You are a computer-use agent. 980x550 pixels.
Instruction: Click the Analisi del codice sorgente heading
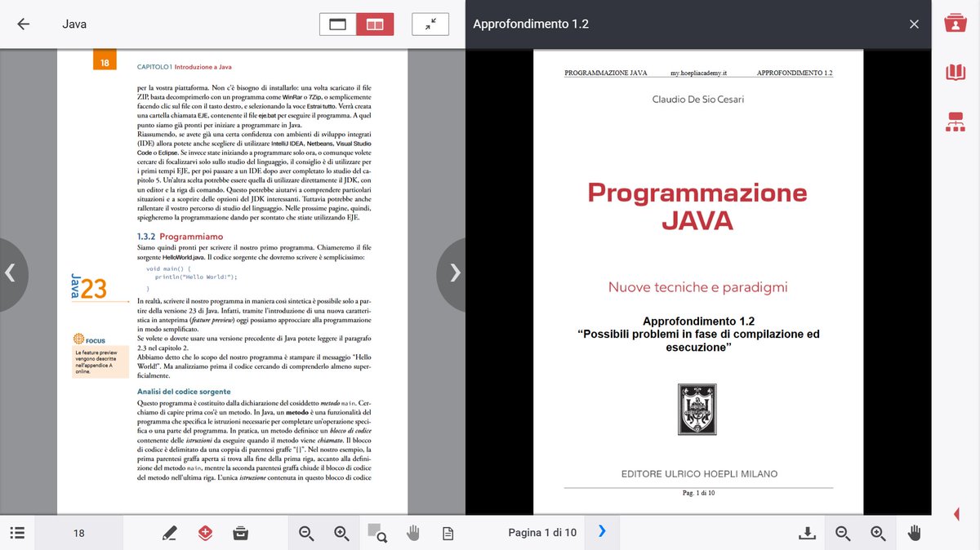click(184, 392)
